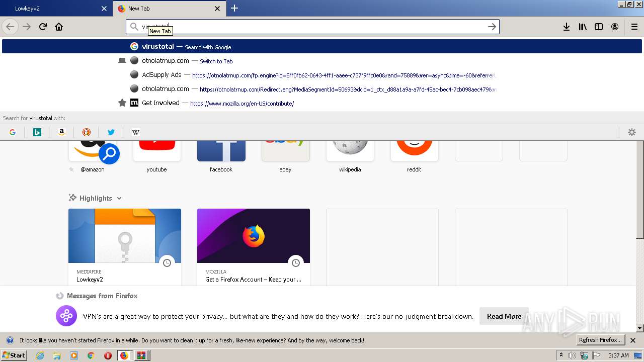Image resolution: width=644 pixels, height=362 pixels.
Task: Click the 3:37 AM system clock
Action: coord(618,355)
